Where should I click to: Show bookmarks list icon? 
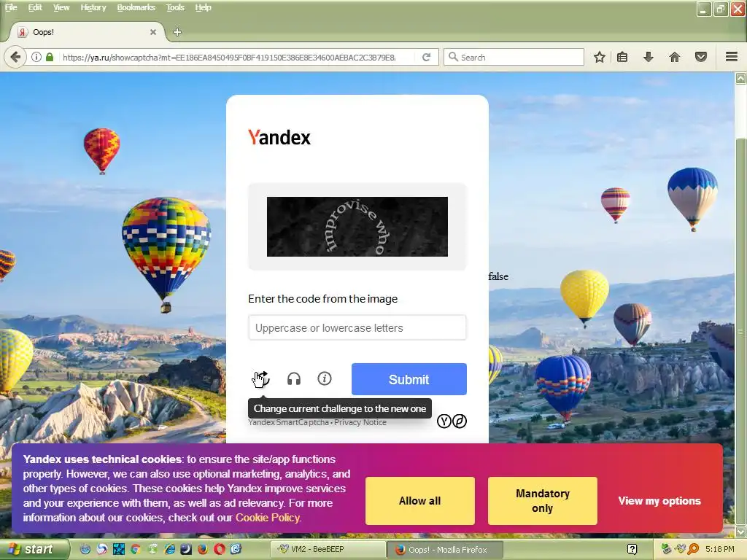(622, 57)
